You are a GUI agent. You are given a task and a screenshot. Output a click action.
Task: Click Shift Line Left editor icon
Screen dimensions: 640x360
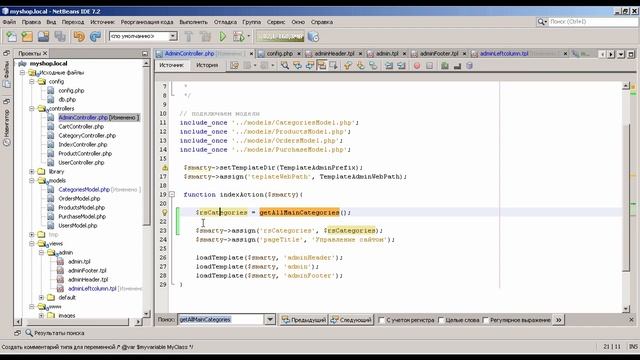[389, 65]
